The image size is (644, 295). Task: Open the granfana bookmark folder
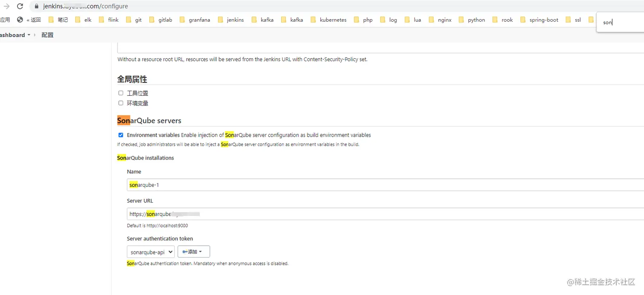point(195,20)
